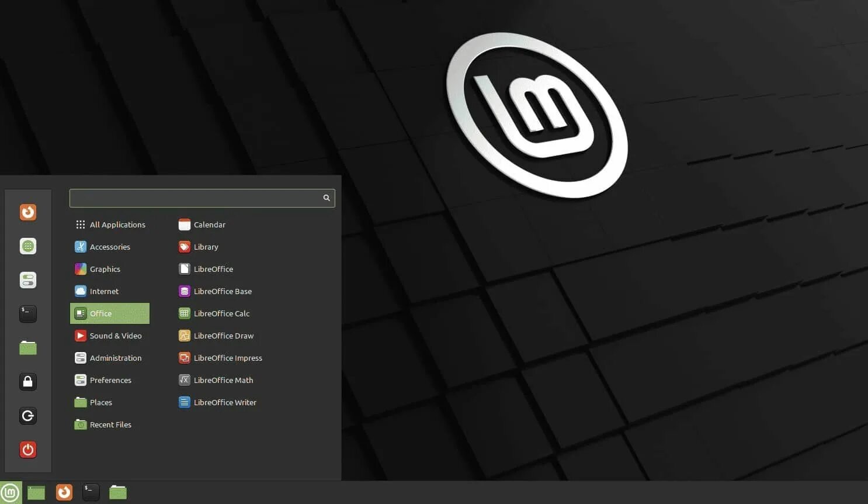Select the Sound & Video category
The image size is (868, 504).
coord(110,336)
